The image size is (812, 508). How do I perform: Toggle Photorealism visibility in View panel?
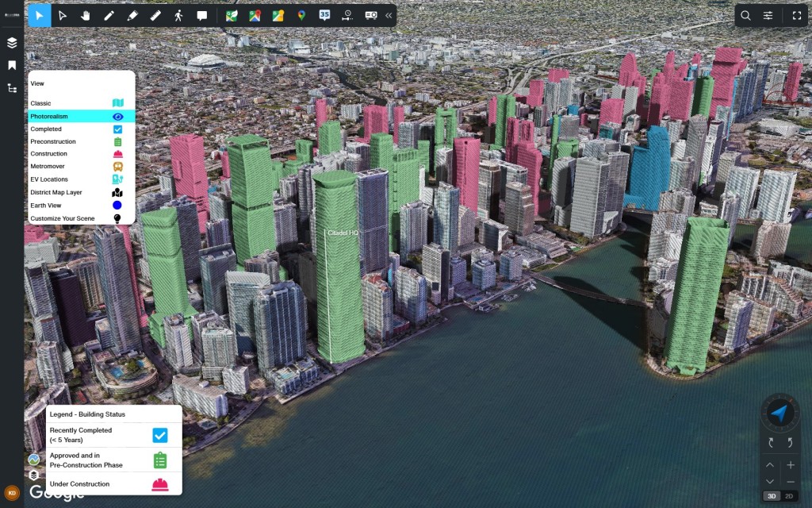point(117,116)
